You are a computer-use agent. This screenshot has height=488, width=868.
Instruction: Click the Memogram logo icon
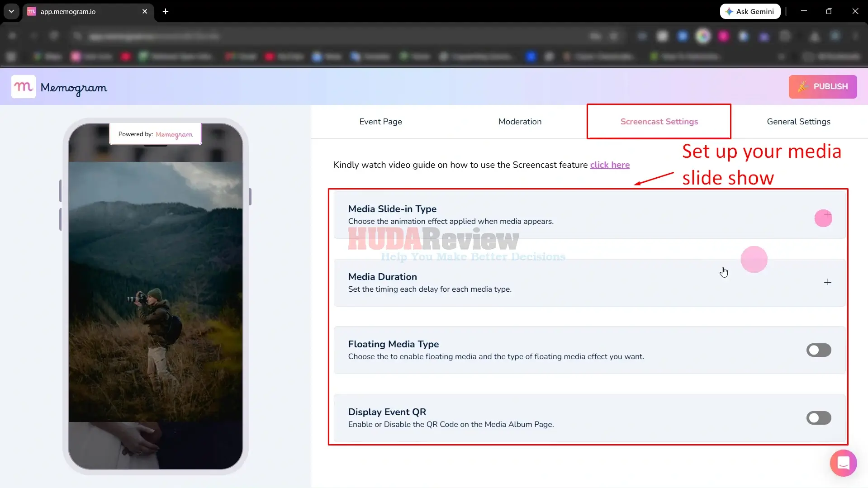tap(24, 86)
